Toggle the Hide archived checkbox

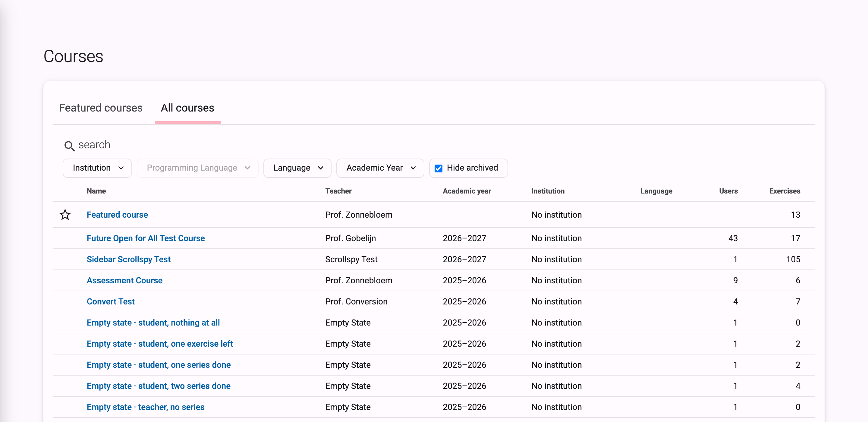pyautogui.click(x=439, y=168)
